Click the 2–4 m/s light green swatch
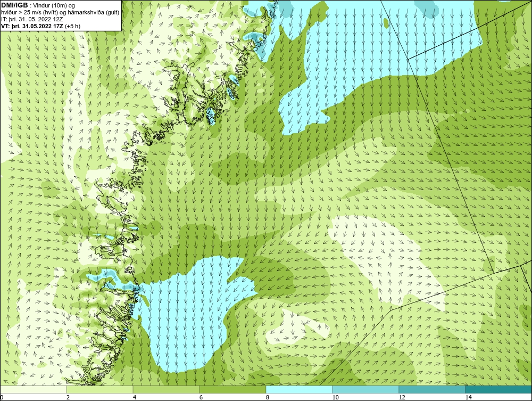Screen dimensions: 532x401 tap(100, 389)
